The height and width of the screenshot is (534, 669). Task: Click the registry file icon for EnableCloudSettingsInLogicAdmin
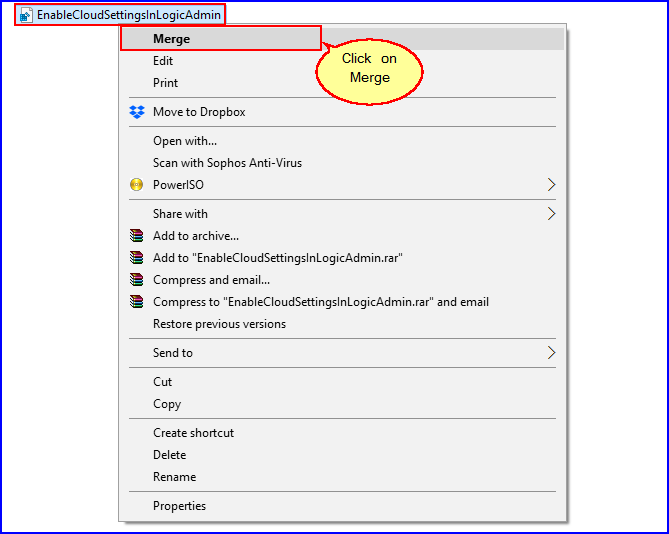click(x=27, y=15)
